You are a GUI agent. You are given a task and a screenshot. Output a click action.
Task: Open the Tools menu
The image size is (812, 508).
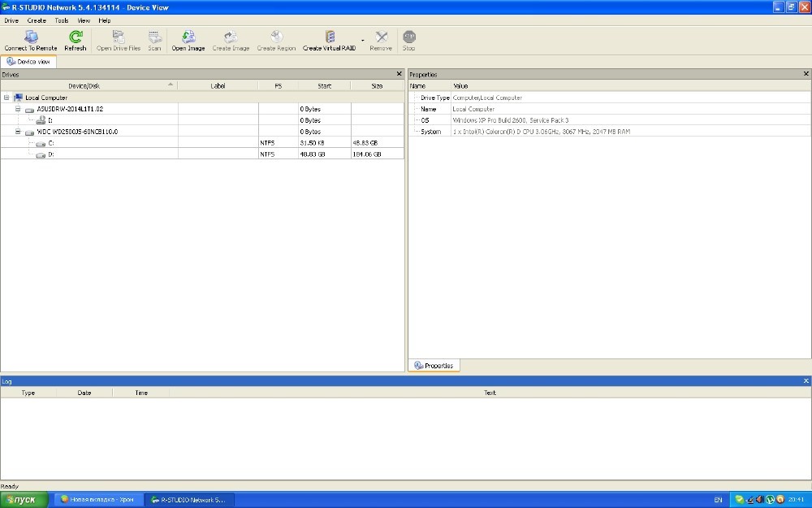[x=62, y=21]
